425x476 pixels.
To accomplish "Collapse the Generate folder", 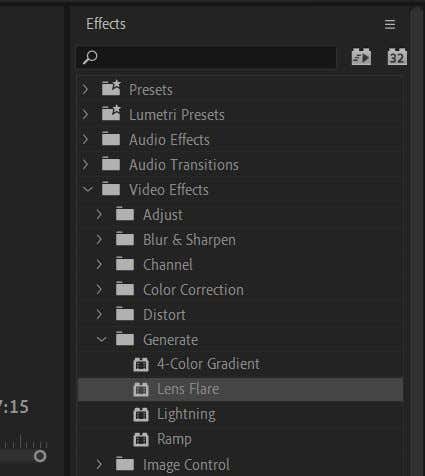I will tap(102, 340).
